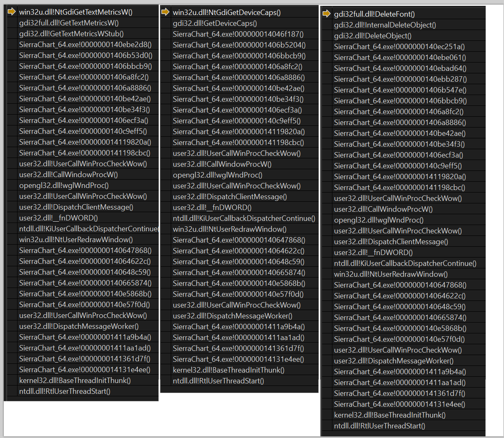Select SierraChart_64.exe!0000000140ebe2d8() frame
Image resolution: width=504 pixels, height=438 pixels.
pyautogui.click(x=85, y=45)
